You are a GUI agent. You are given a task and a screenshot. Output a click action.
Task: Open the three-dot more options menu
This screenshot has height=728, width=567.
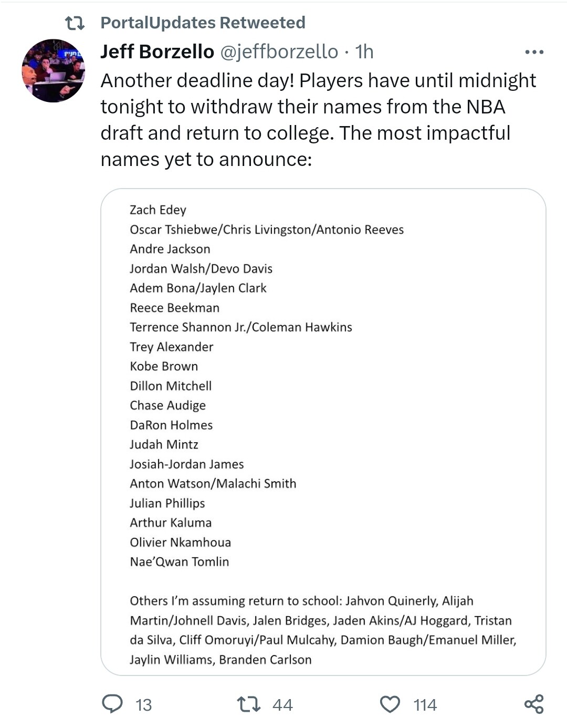tap(534, 52)
